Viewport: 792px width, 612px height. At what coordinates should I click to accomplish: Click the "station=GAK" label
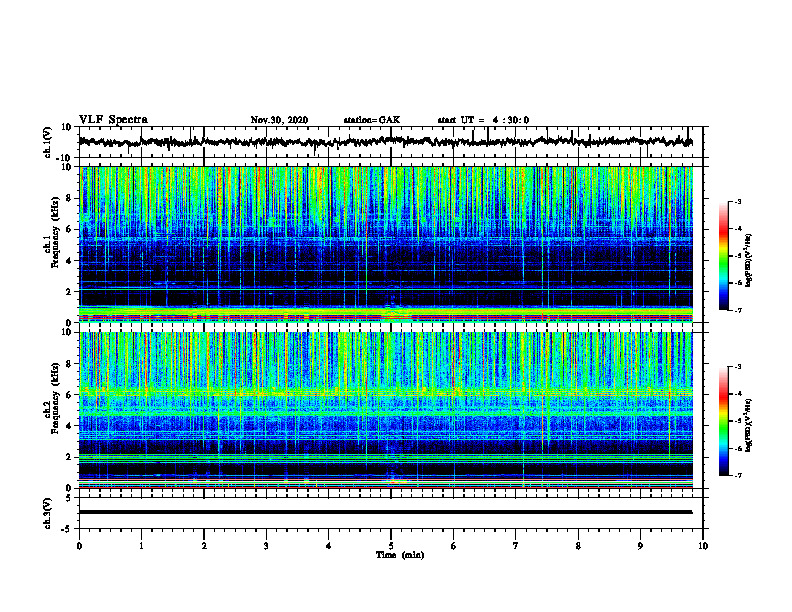[x=372, y=120]
